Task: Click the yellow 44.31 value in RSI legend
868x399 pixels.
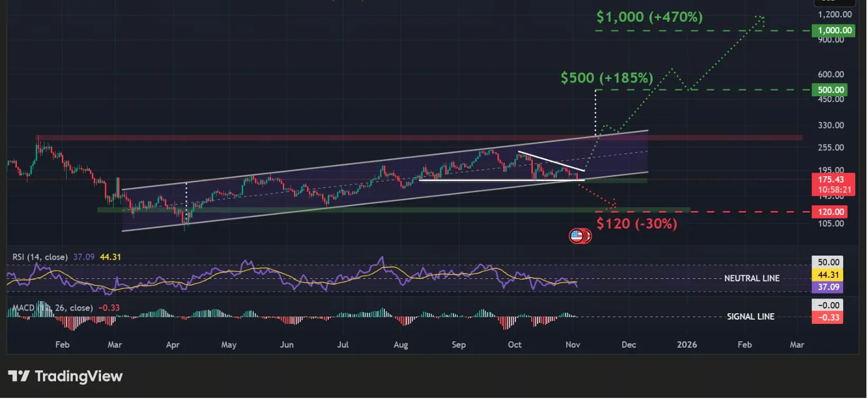Action: 110,257
